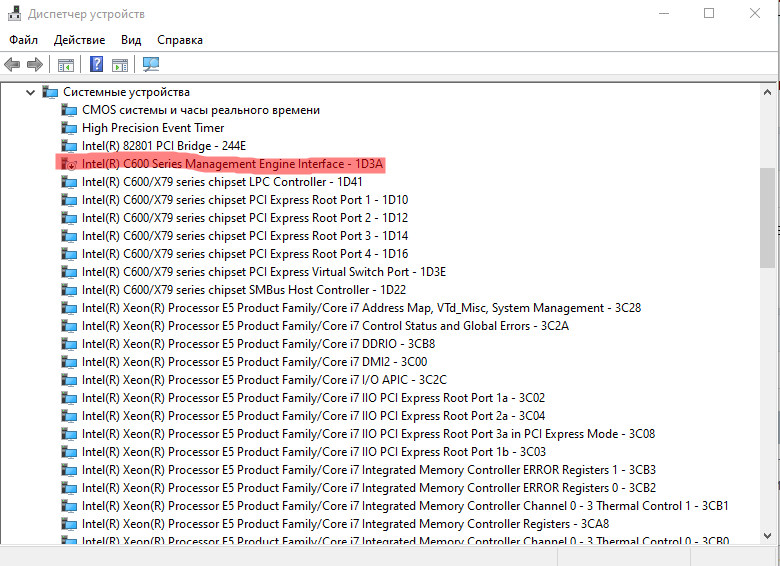Click the vertical scrollbar thumb
This screenshot has width=780, height=566.
click(x=767, y=218)
